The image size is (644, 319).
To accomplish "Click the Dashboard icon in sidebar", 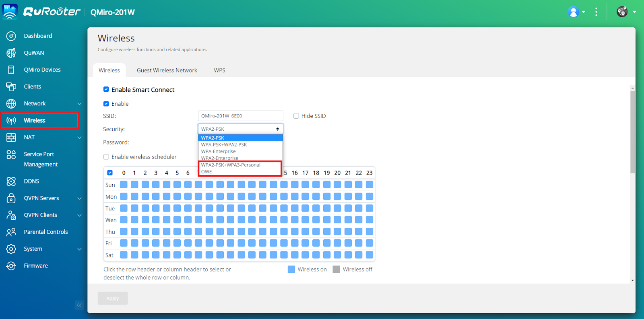I will 11,36.
